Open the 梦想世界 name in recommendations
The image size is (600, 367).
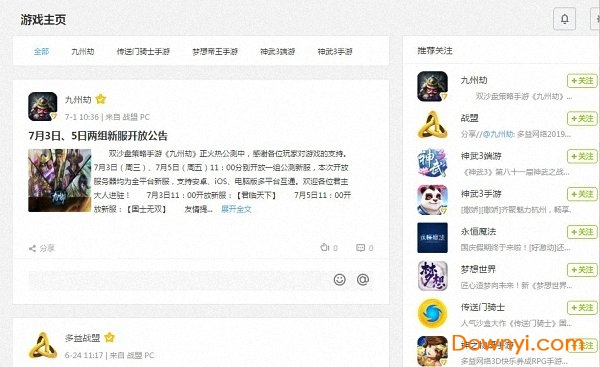pyautogui.click(x=478, y=269)
